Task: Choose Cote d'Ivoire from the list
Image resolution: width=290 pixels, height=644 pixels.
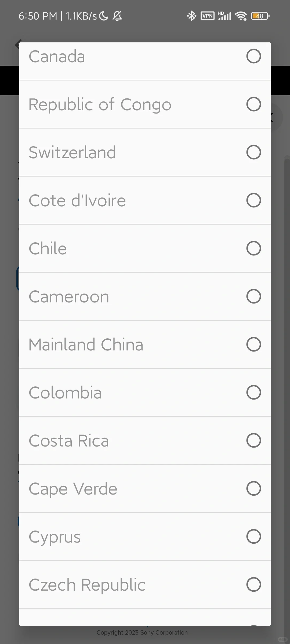Action: (77, 200)
